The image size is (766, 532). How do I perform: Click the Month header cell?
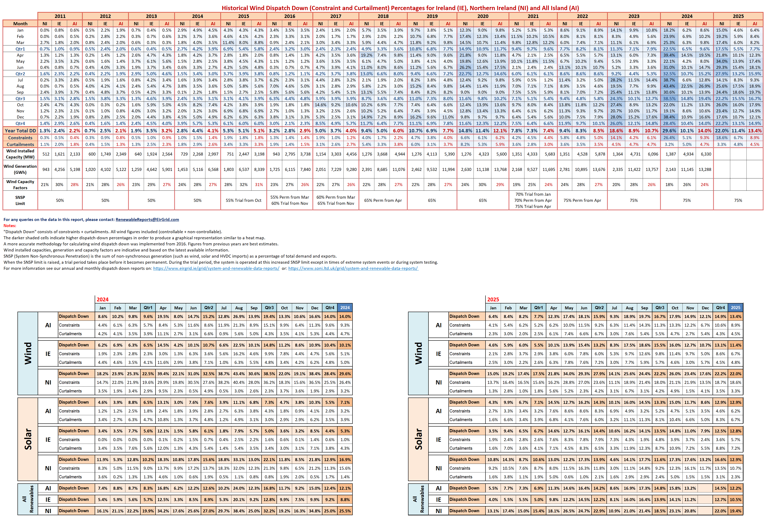20,24
